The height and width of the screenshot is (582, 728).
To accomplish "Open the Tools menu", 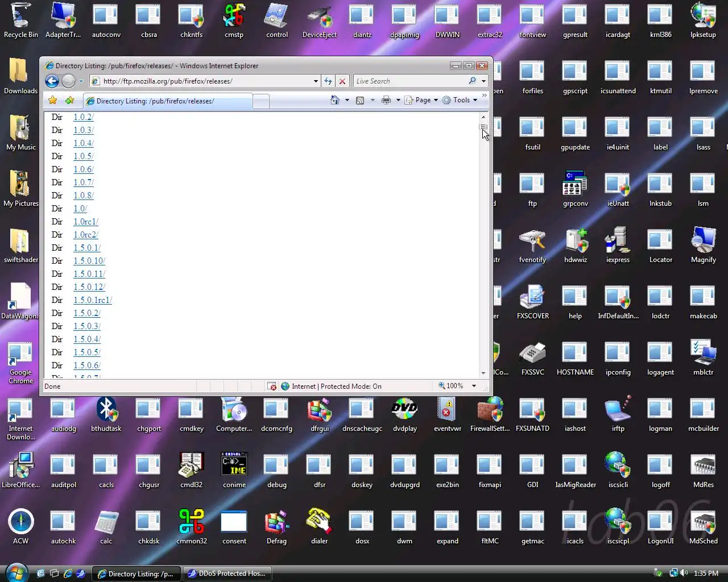I will click(x=460, y=100).
